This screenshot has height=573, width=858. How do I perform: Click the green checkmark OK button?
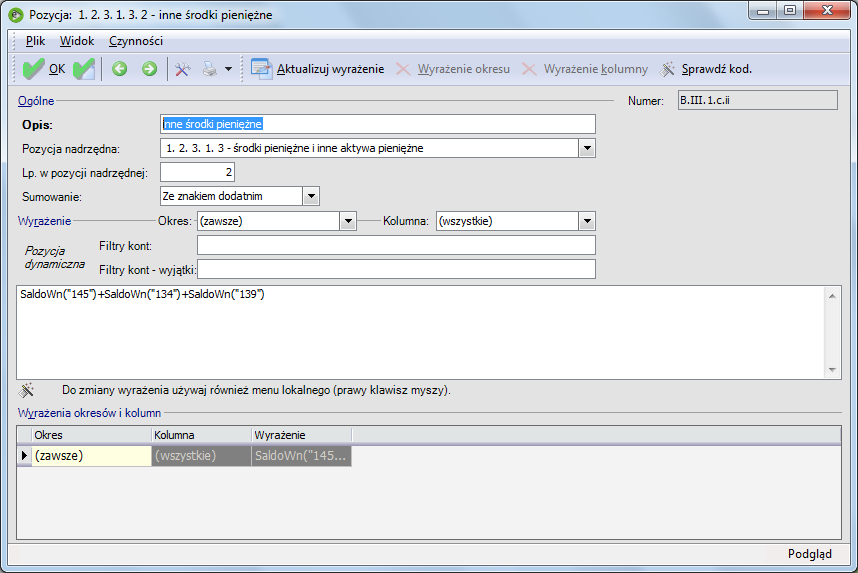click(44, 69)
